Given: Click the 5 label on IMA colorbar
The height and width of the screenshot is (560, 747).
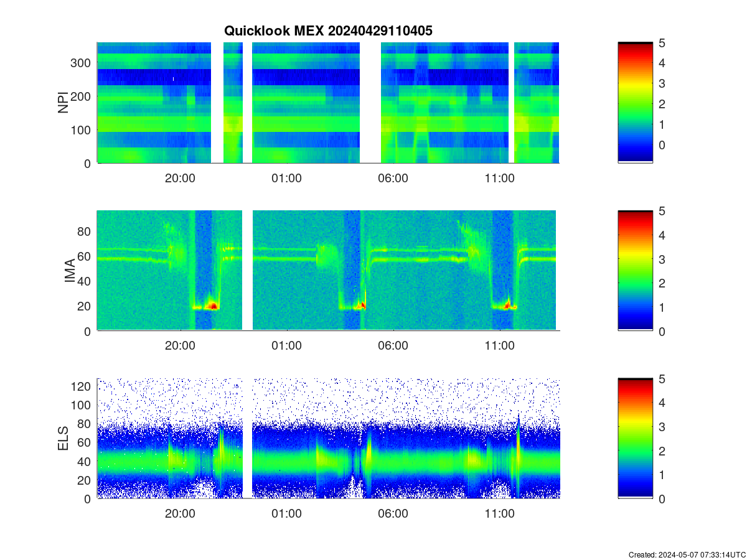Looking at the screenshot, I should [x=662, y=211].
